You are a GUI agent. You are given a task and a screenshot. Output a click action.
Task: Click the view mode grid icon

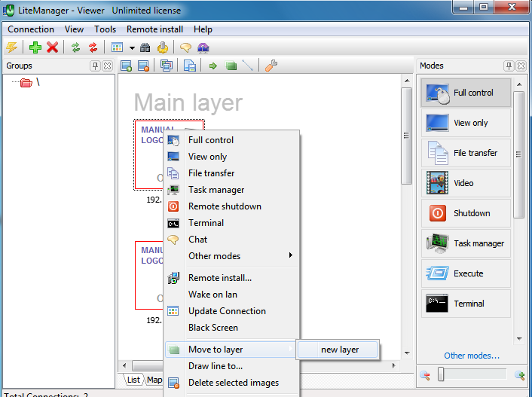pos(117,47)
